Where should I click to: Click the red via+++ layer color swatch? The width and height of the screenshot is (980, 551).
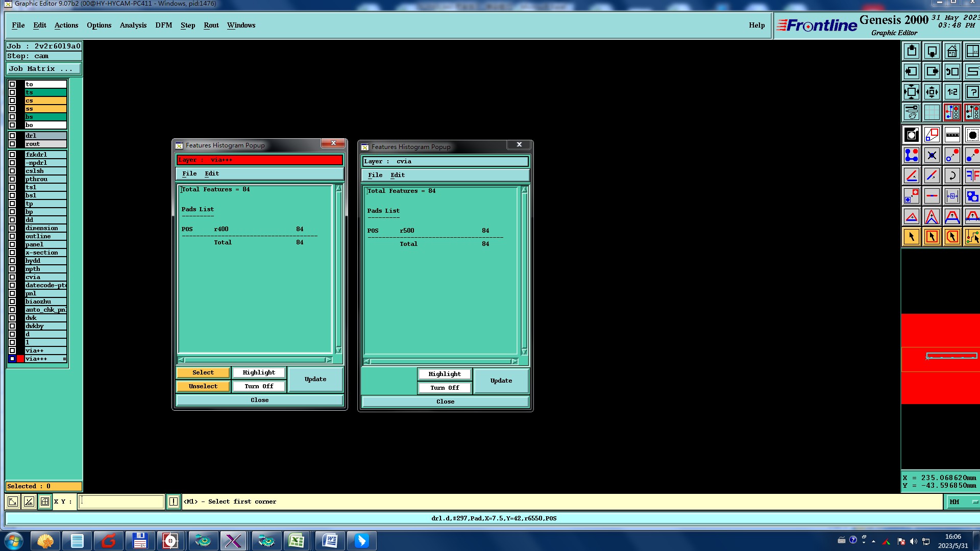pyautogui.click(x=20, y=359)
